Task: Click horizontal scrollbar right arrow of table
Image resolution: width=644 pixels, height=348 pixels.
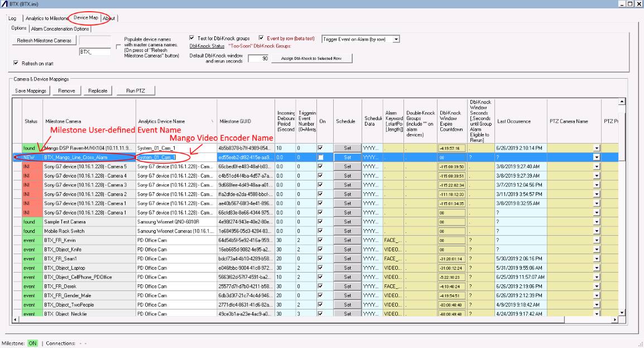Action: (615, 320)
